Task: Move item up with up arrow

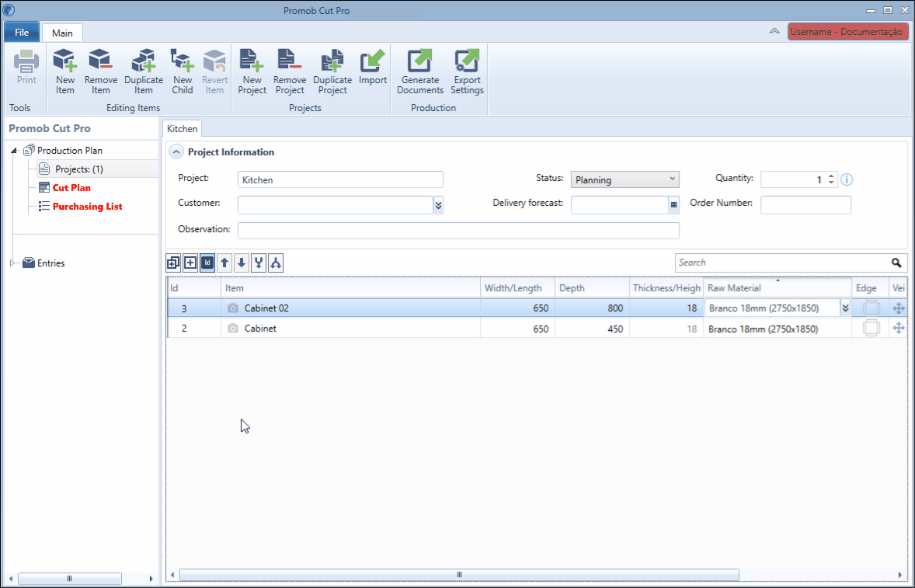Action: point(224,263)
